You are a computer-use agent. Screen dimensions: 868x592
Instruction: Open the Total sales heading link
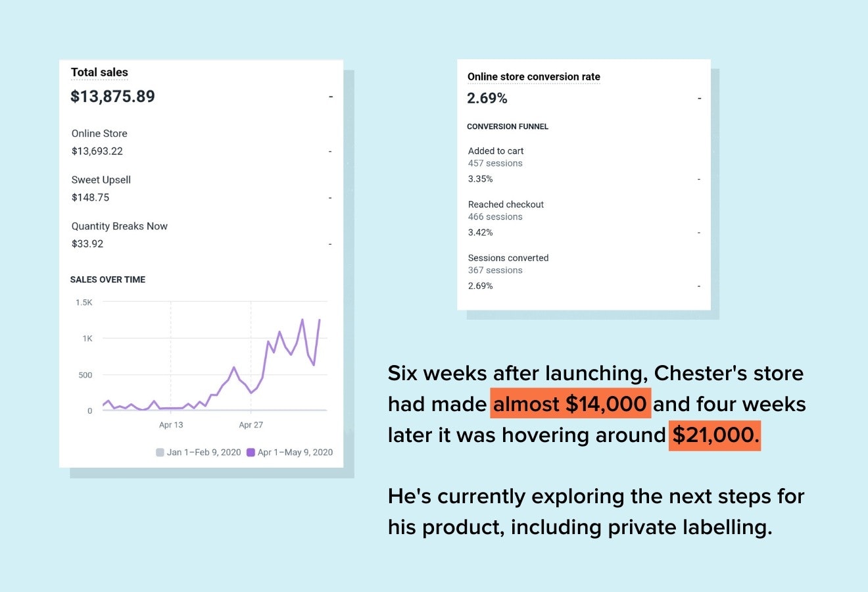tap(99, 72)
